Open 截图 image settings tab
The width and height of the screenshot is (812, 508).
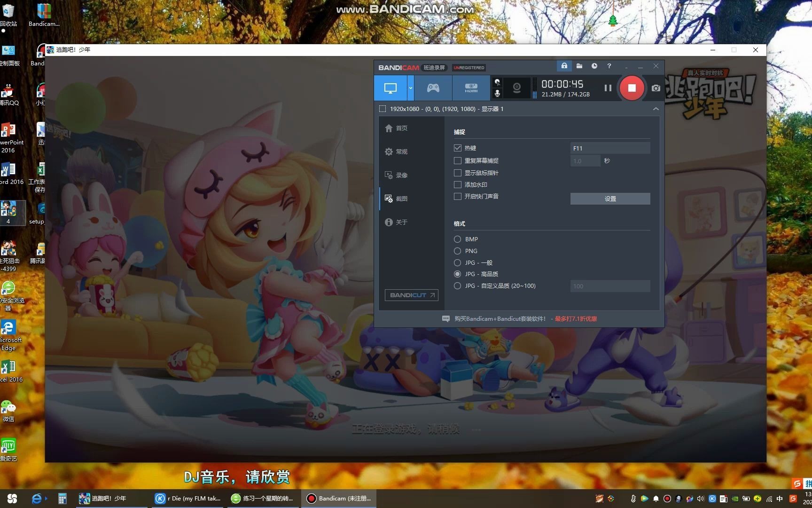396,198
